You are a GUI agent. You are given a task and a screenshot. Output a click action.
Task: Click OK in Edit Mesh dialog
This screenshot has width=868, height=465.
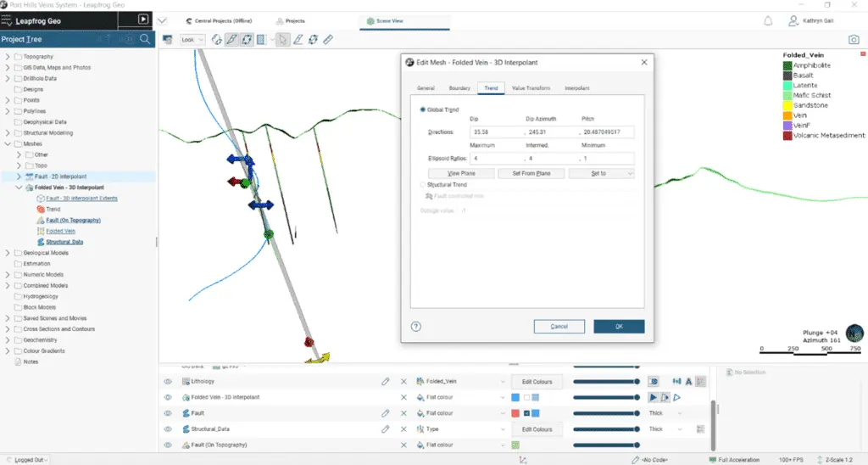pos(619,327)
